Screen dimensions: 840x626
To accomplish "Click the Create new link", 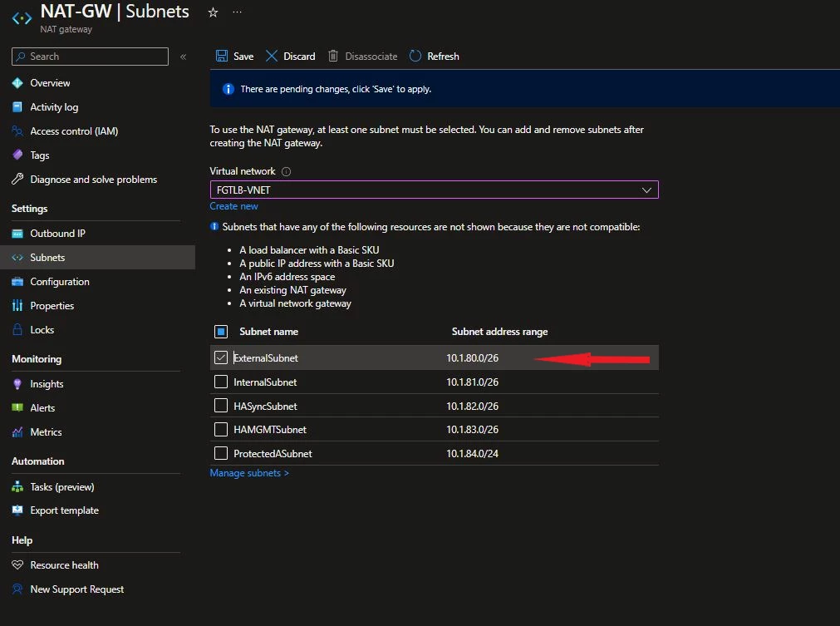I will pyautogui.click(x=233, y=206).
